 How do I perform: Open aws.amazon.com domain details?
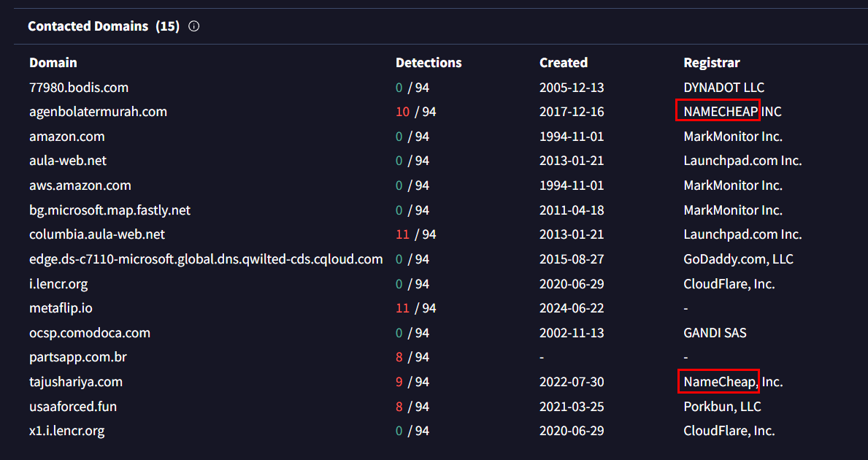coord(80,185)
